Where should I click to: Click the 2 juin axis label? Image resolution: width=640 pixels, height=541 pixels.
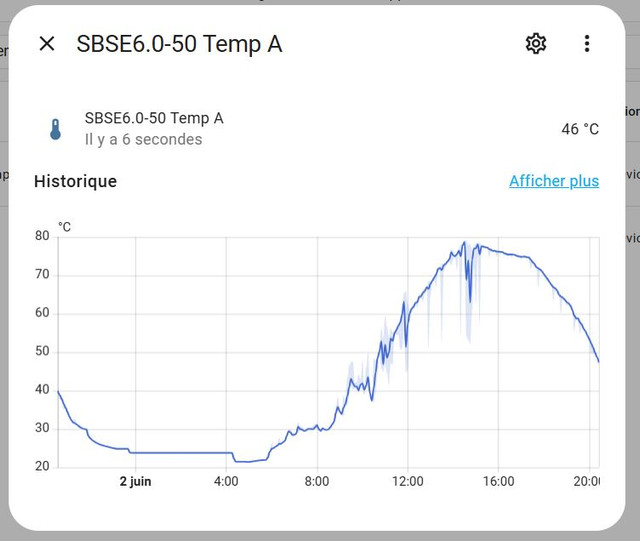pyautogui.click(x=135, y=481)
